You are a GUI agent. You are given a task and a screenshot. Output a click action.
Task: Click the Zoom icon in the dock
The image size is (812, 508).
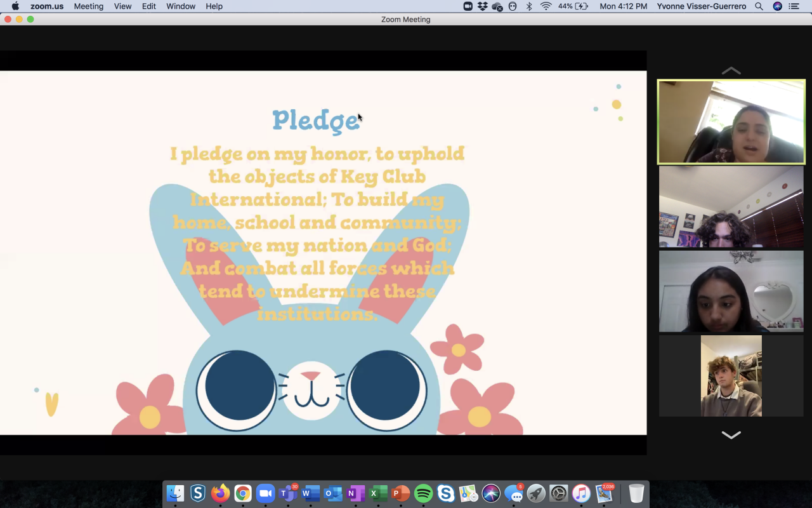coord(265,493)
